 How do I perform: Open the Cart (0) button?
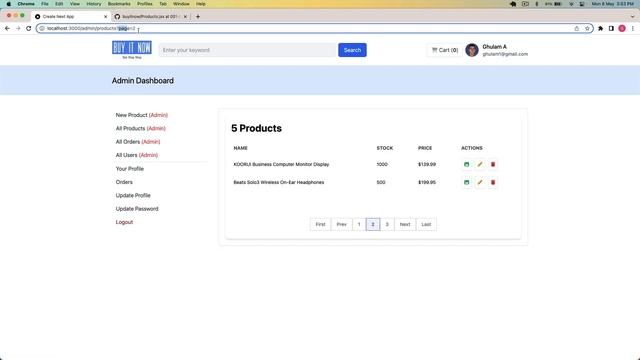[445, 50]
